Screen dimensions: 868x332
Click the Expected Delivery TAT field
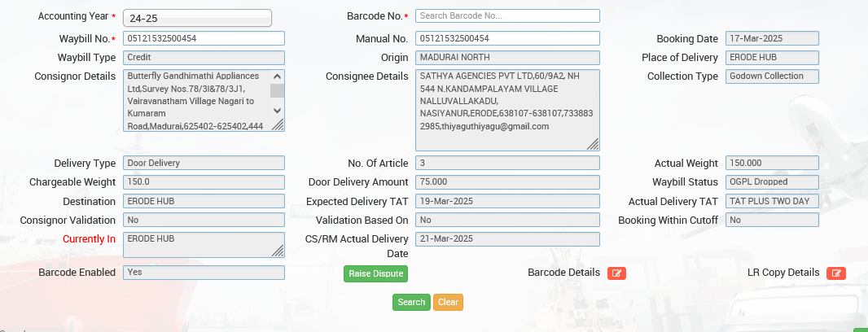[507, 201]
